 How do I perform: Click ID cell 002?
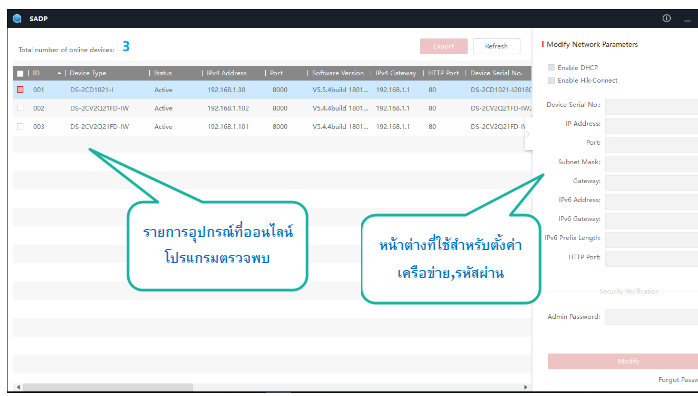[x=39, y=108]
